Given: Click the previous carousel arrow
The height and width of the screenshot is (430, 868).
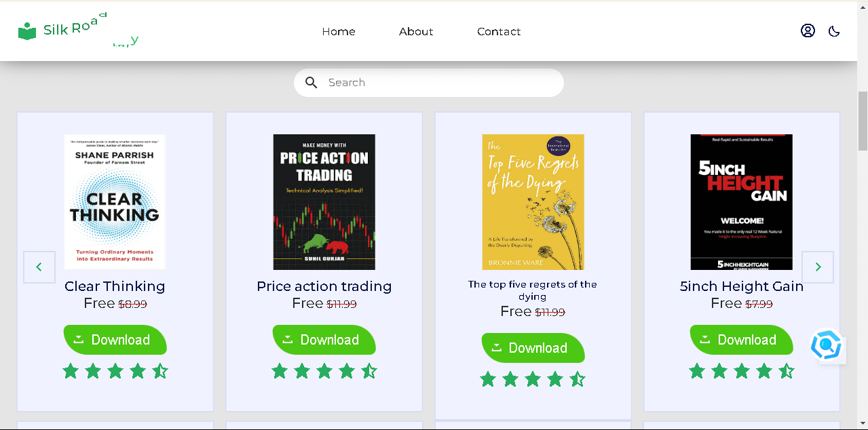Looking at the screenshot, I should (x=39, y=267).
